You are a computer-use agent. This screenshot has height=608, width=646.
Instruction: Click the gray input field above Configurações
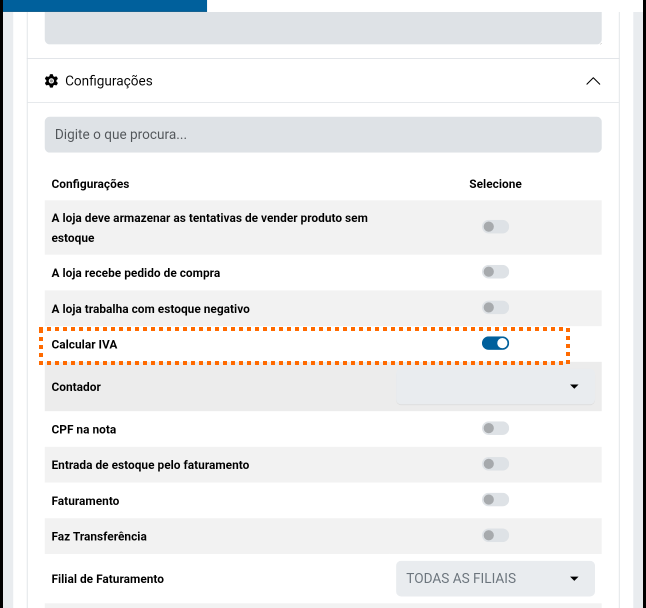pyautogui.click(x=323, y=28)
